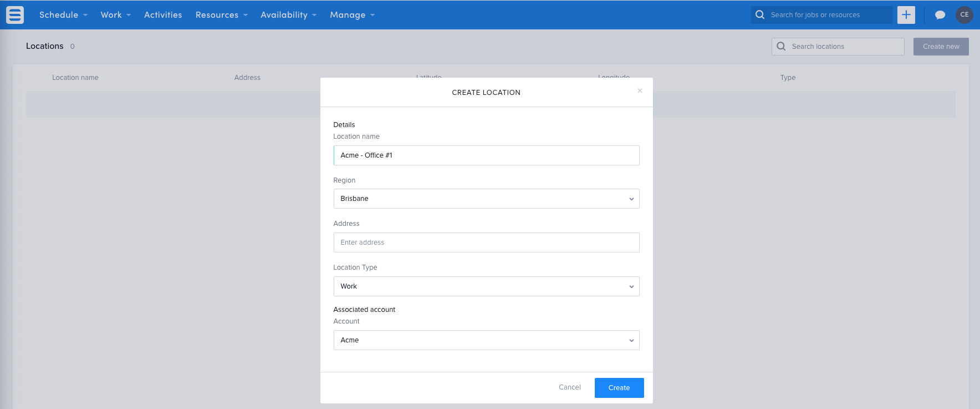Viewport: 980px width, 409px height.
Task: Open the CE user avatar menu
Action: point(964,15)
